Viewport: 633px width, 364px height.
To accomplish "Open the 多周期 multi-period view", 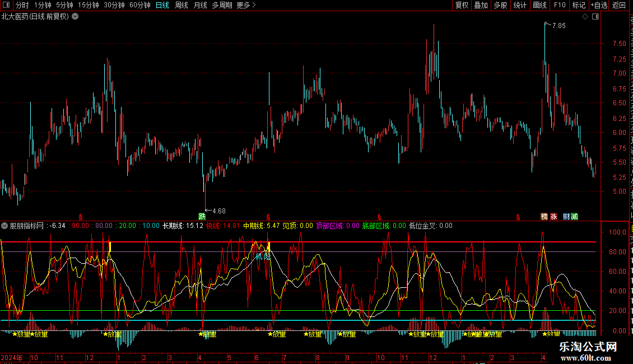I will [222, 5].
